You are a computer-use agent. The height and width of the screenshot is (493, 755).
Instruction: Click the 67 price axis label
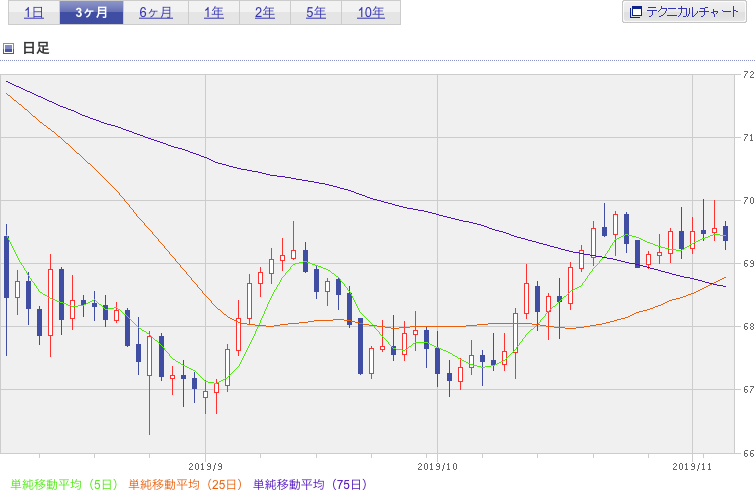tap(749, 389)
